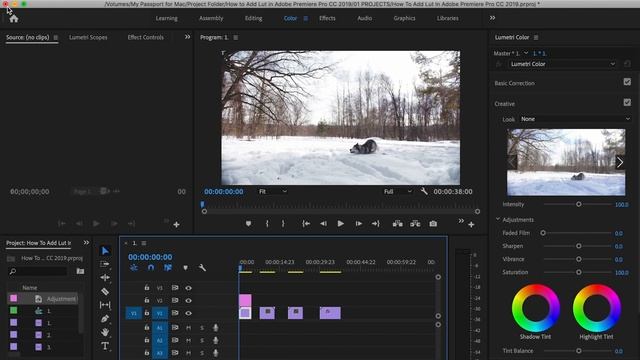The image size is (640, 360).
Task: Go to the Home screen icon
Action: click(14, 19)
